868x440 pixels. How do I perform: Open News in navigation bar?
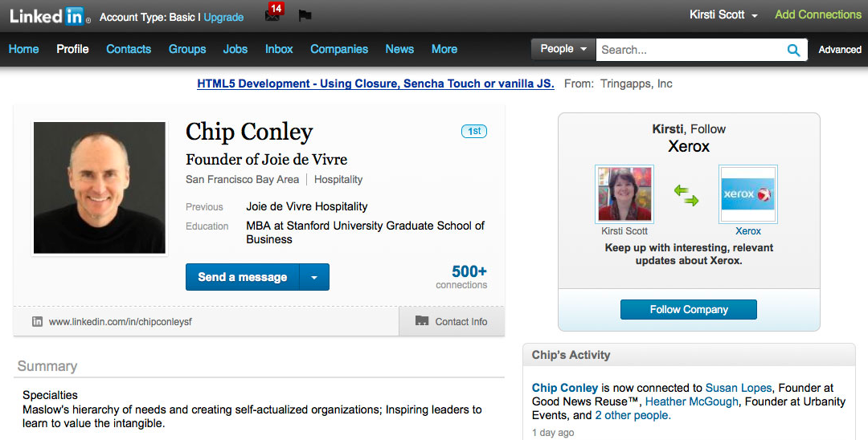399,49
